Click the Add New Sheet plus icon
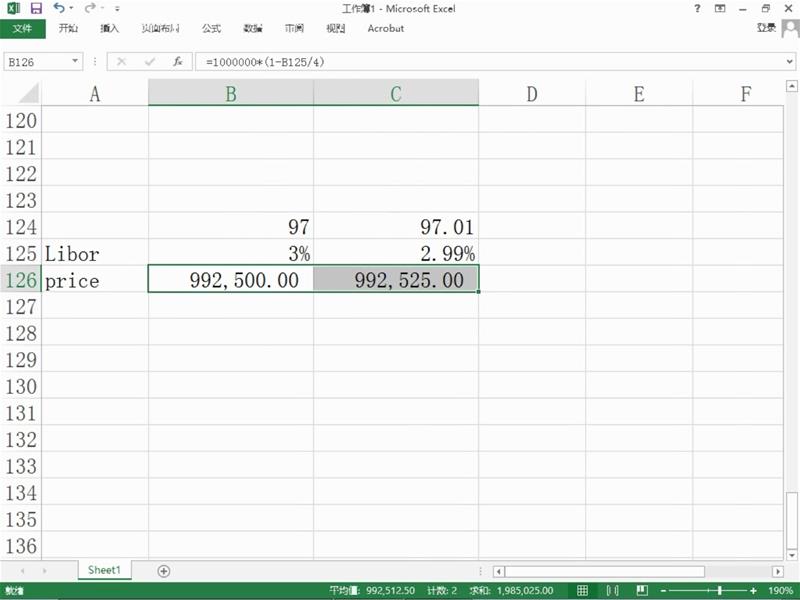Screen dimensions: 800x600 pyautogui.click(x=164, y=570)
